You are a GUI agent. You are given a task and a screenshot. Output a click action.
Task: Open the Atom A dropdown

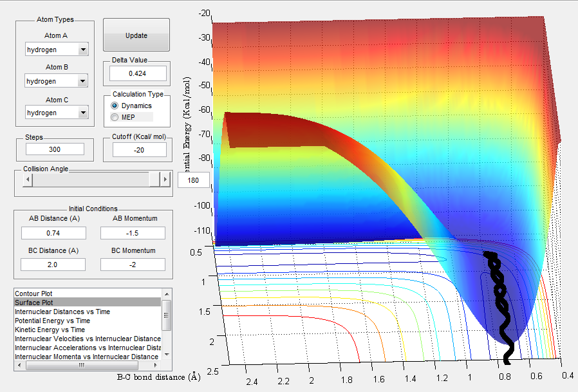pyautogui.click(x=57, y=50)
